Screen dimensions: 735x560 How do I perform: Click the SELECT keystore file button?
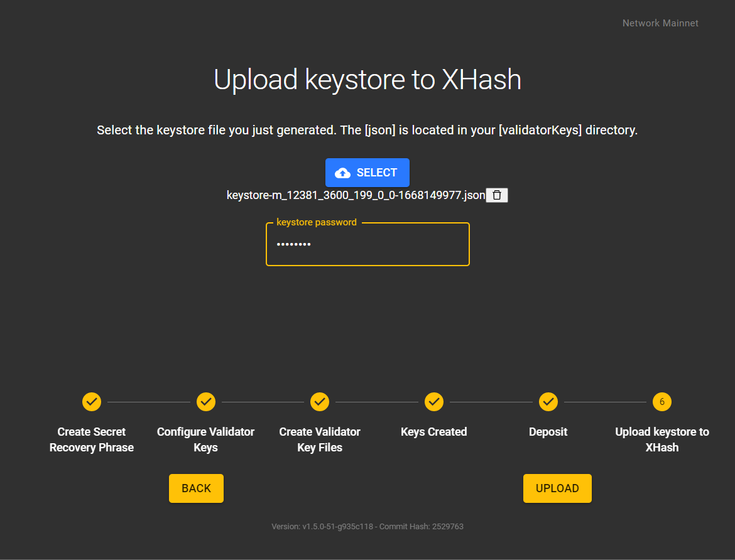click(367, 173)
